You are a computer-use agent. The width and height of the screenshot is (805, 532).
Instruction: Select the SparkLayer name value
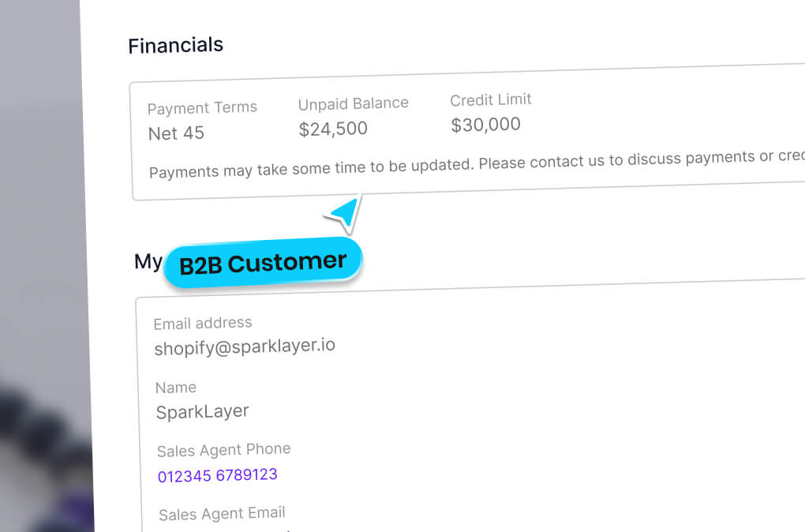202,411
